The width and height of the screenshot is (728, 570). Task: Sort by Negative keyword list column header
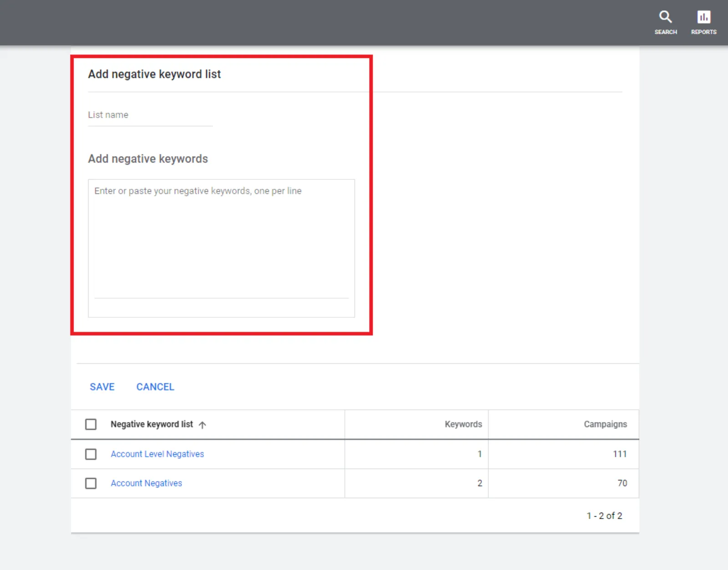coord(152,424)
